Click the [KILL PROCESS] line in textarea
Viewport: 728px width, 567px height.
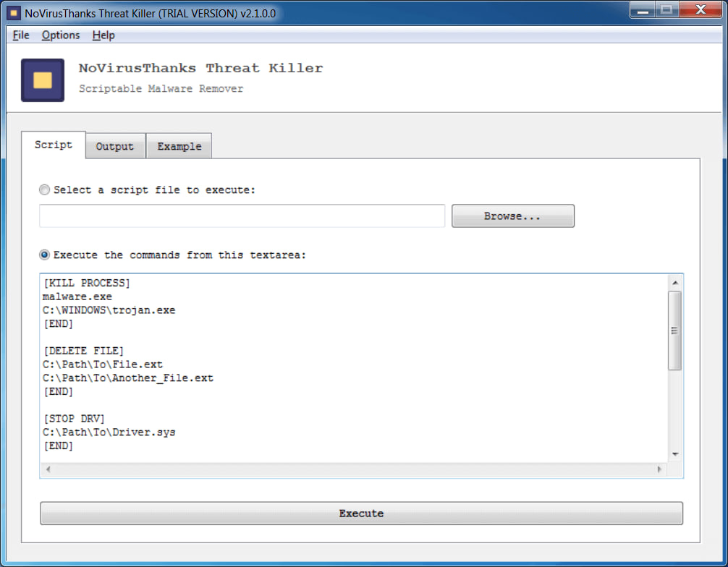[87, 283]
